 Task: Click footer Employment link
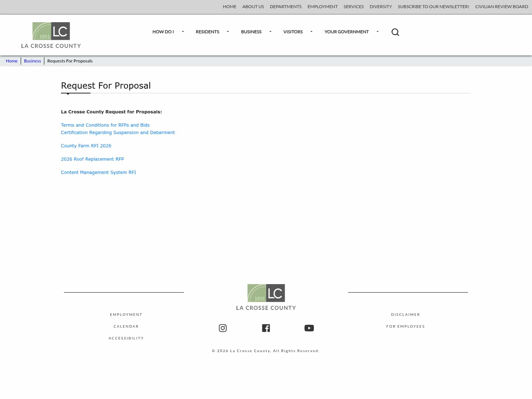tap(126, 315)
